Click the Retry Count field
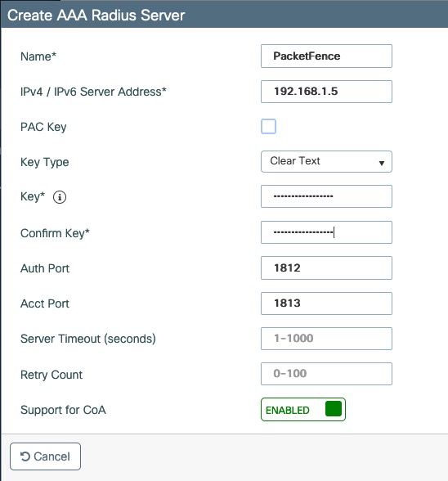448x481 pixels. [x=326, y=374]
